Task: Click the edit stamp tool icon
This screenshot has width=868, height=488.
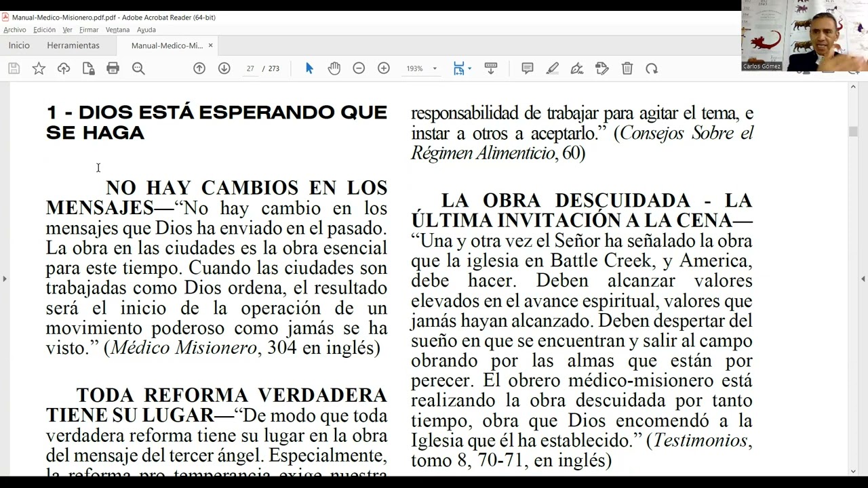Action: tap(602, 68)
